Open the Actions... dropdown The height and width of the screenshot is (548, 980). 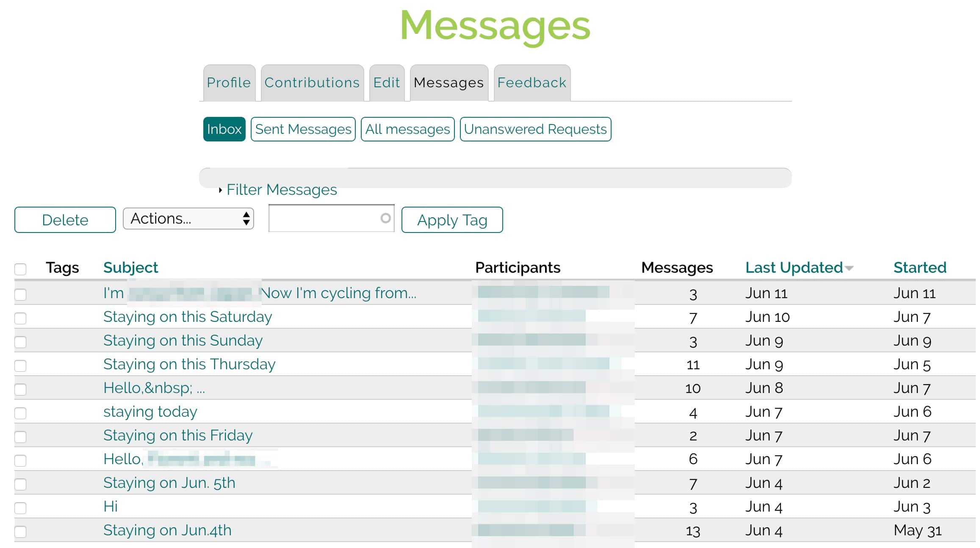(188, 219)
